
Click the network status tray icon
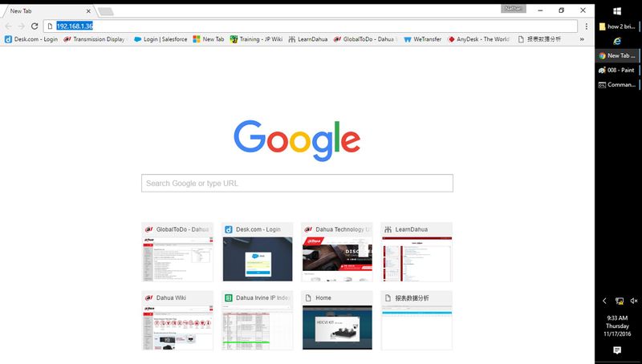(x=619, y=301)
